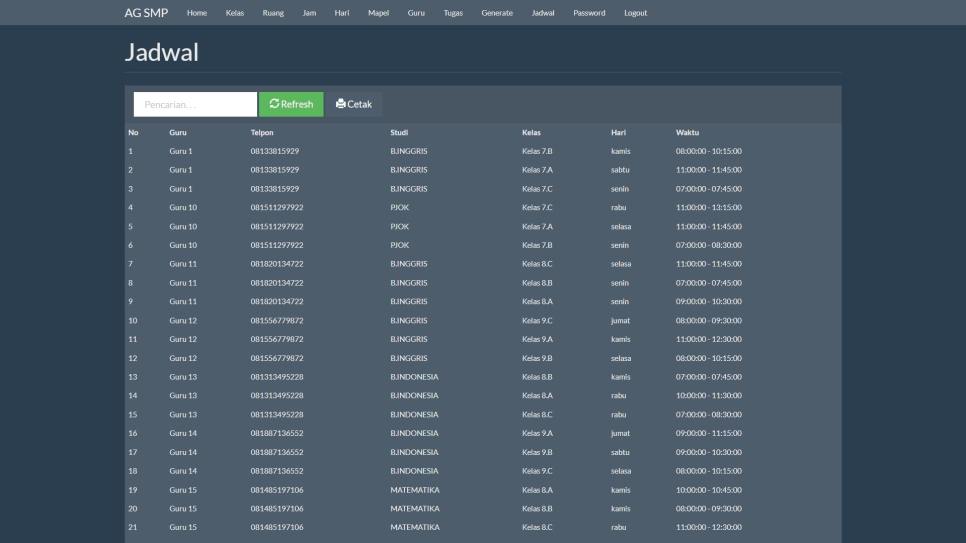Focus the Pencarian search field

click(195, 104)
